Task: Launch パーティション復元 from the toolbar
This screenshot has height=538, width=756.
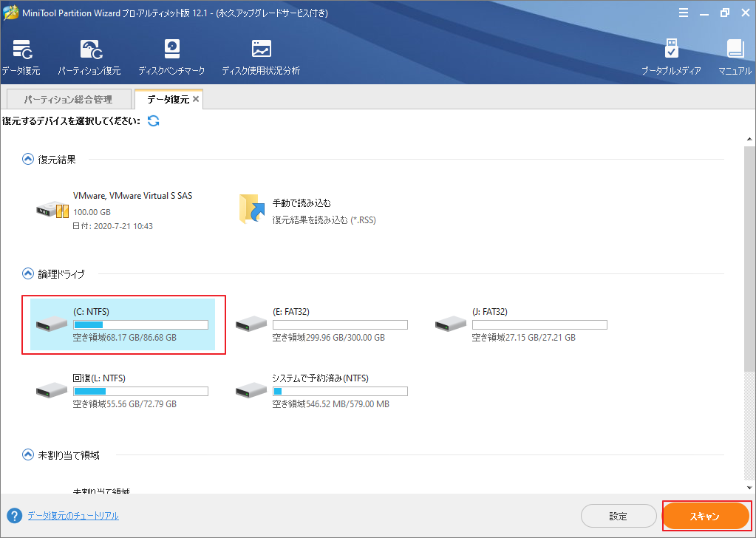Action: click(x=91, y=50)
